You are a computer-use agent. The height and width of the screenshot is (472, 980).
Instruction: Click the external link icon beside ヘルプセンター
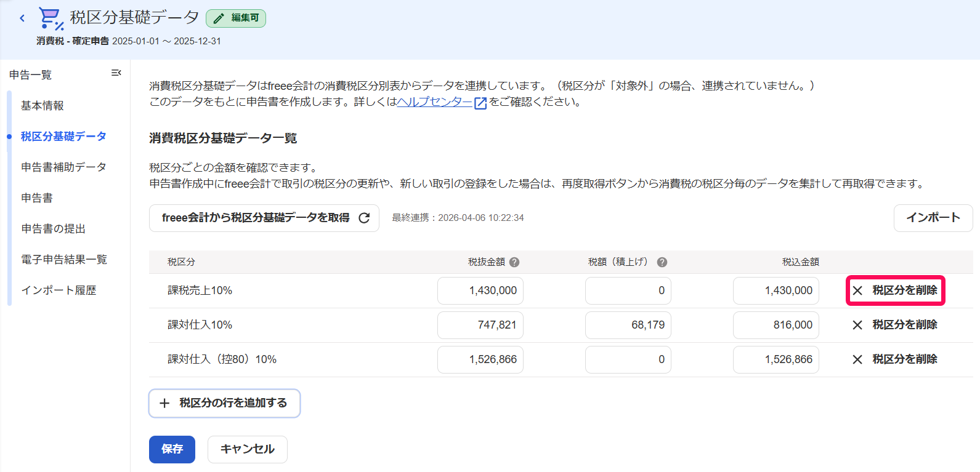480,103
